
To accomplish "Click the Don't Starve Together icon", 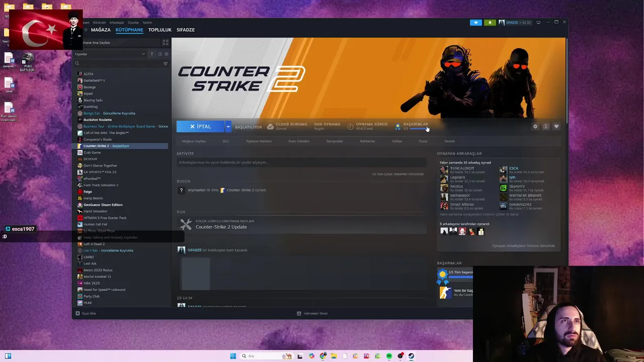I will 79,165.
